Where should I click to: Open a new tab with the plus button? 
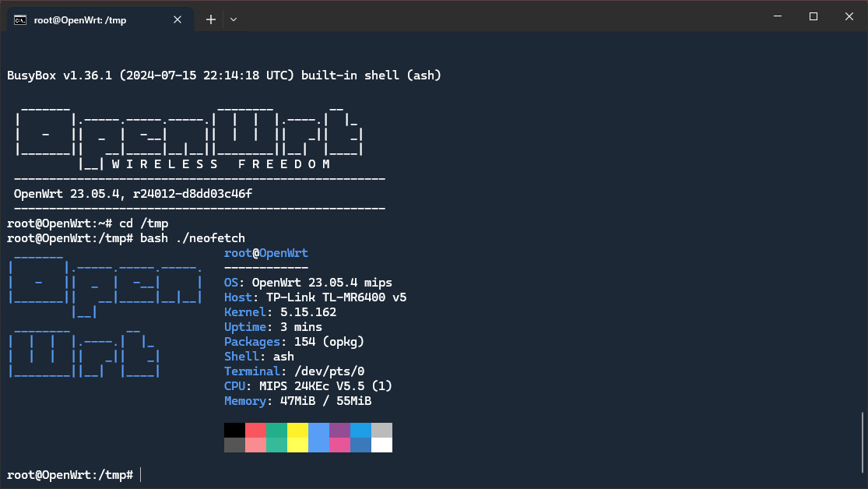pyautogui.click(x=210, y=19)
